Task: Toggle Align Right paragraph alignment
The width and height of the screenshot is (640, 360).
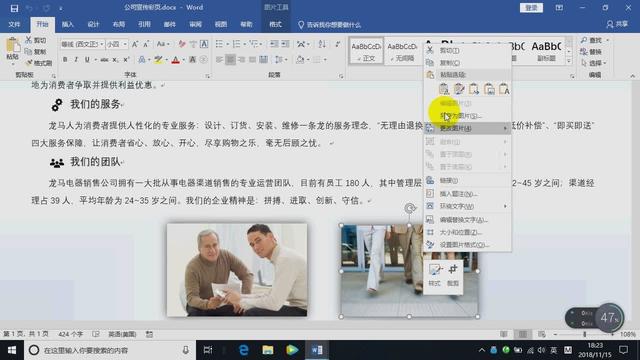Action: coord(242,60)
